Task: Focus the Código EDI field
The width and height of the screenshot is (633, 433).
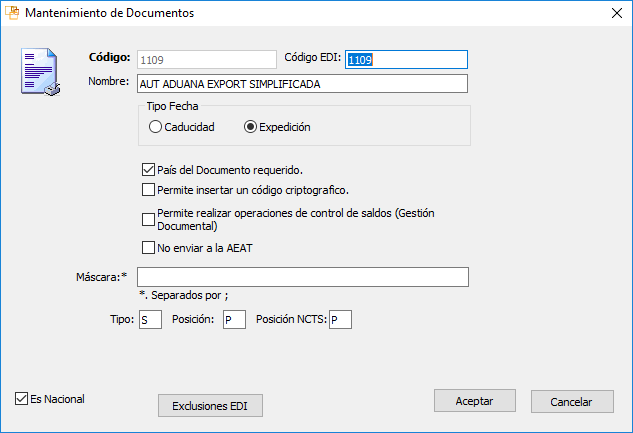Action: (406, 60)
